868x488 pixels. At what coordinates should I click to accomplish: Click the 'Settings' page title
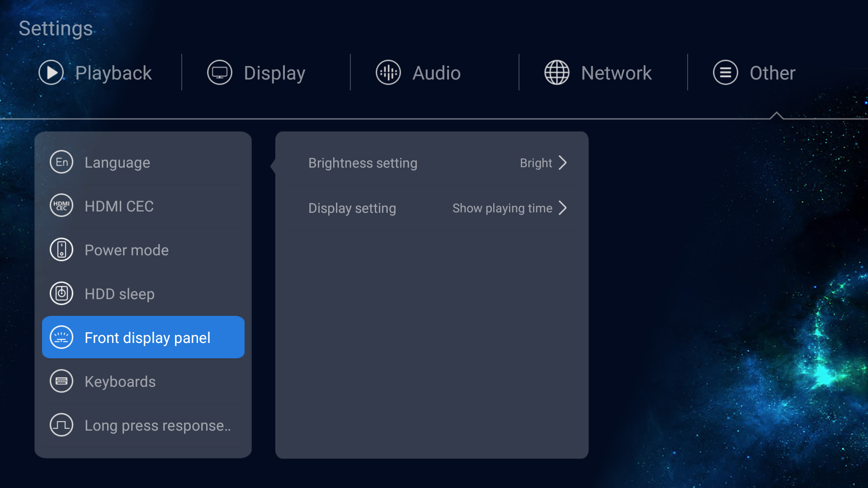(x=56, y=28)
